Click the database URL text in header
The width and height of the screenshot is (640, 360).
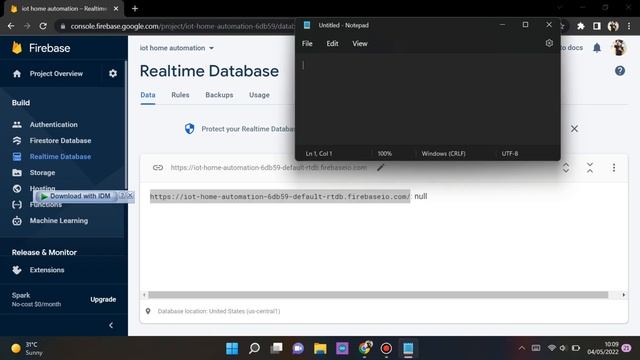[269, 168]
